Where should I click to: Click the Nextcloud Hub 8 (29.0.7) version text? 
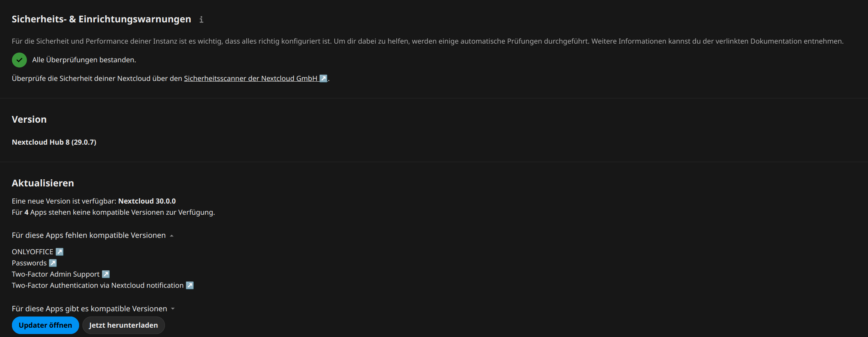pyautogui.click(x=54, y=142)
